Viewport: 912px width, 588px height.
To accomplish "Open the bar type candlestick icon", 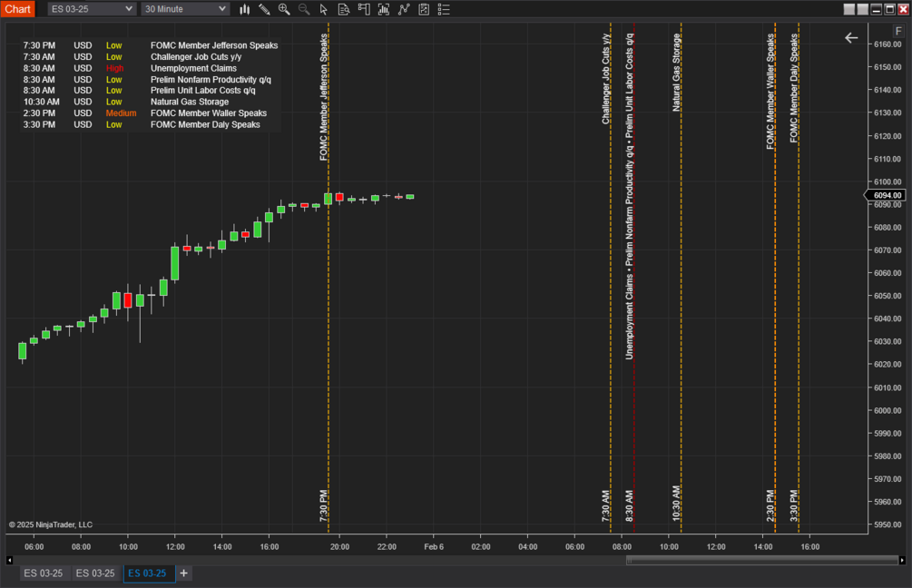I will coord(245,9).
